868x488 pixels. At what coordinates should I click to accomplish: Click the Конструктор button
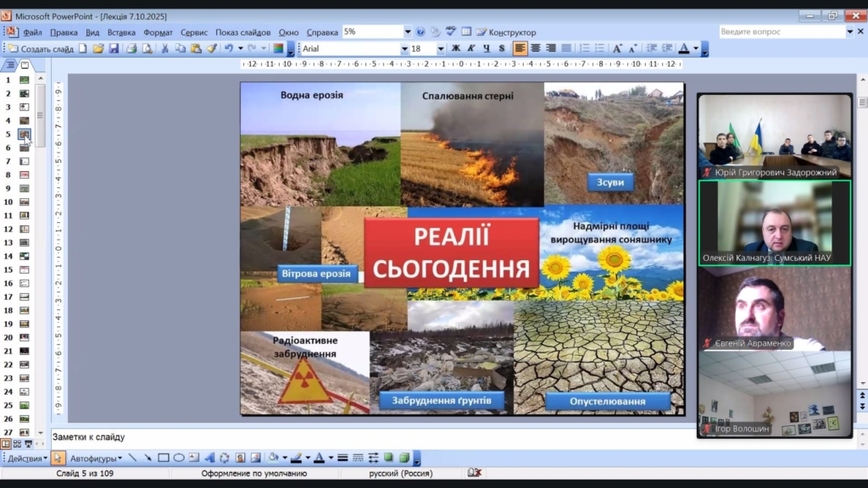[x=506, y=32]
